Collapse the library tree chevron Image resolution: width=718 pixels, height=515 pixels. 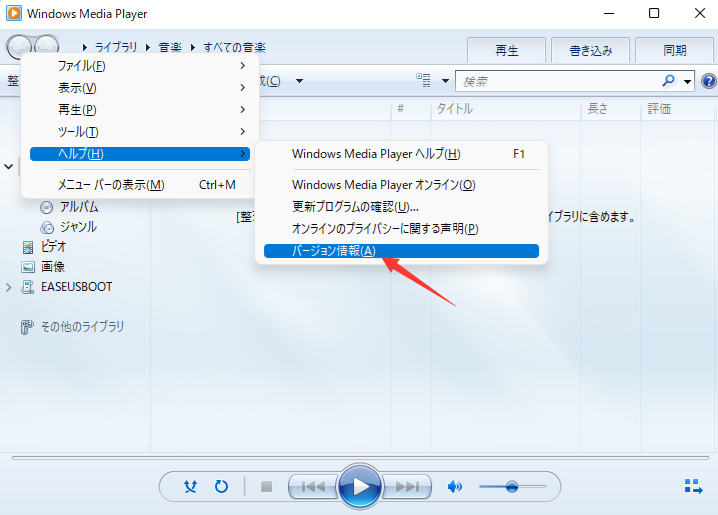8,167
